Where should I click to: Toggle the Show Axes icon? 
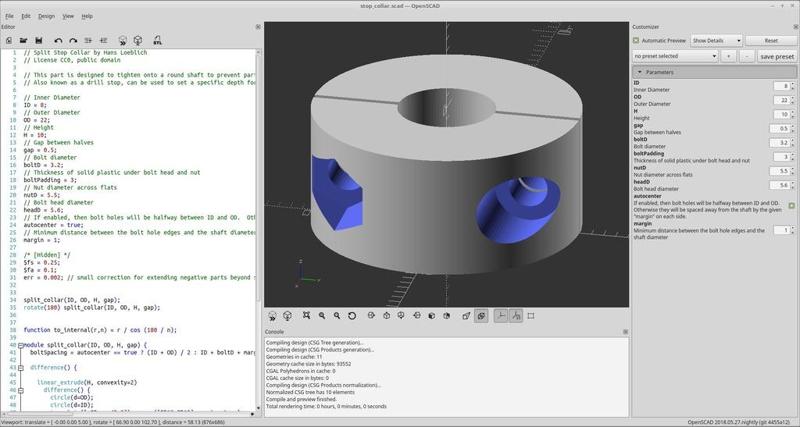(499, 316)
